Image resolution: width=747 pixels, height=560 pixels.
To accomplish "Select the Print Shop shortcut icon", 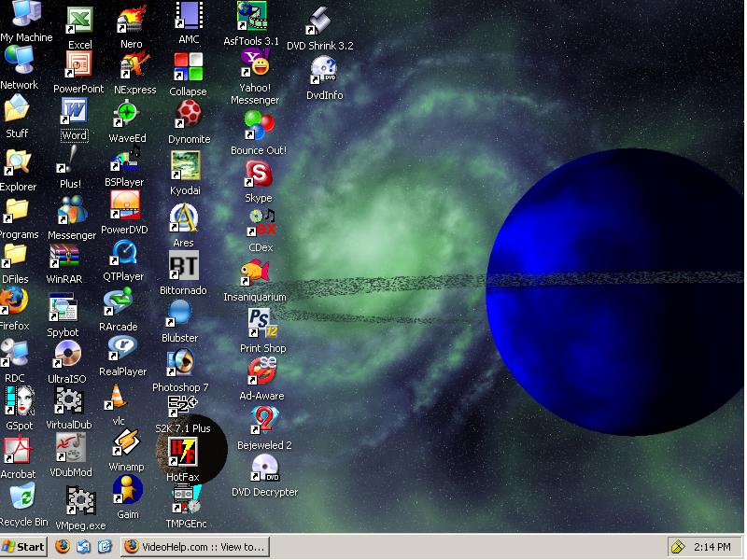I will coord(262,323).
